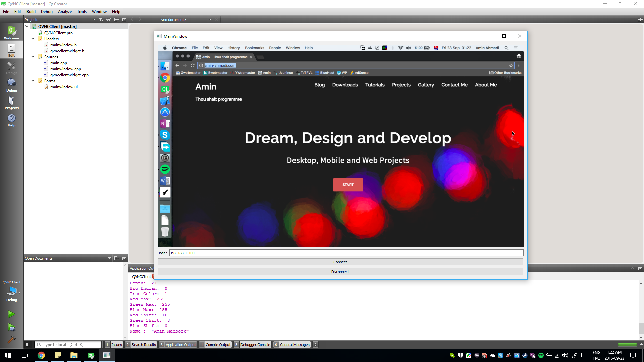Image resolution: width=644 pixels, height=362 pixels.
Task: Select the General Messages tab
Action: point(295,344)
